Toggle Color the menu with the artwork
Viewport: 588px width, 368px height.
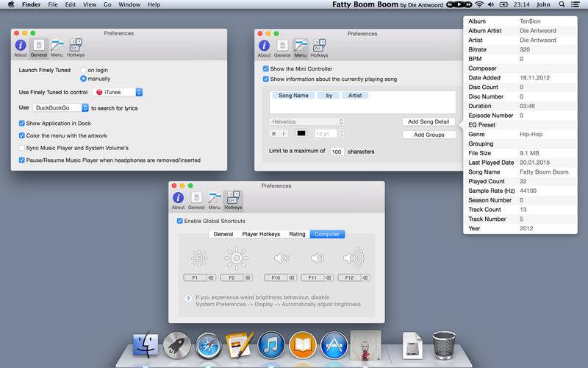(22, 135)
